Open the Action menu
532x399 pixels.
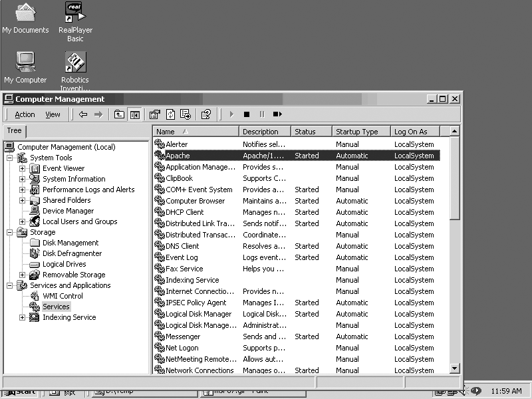(x=24, y=114)
